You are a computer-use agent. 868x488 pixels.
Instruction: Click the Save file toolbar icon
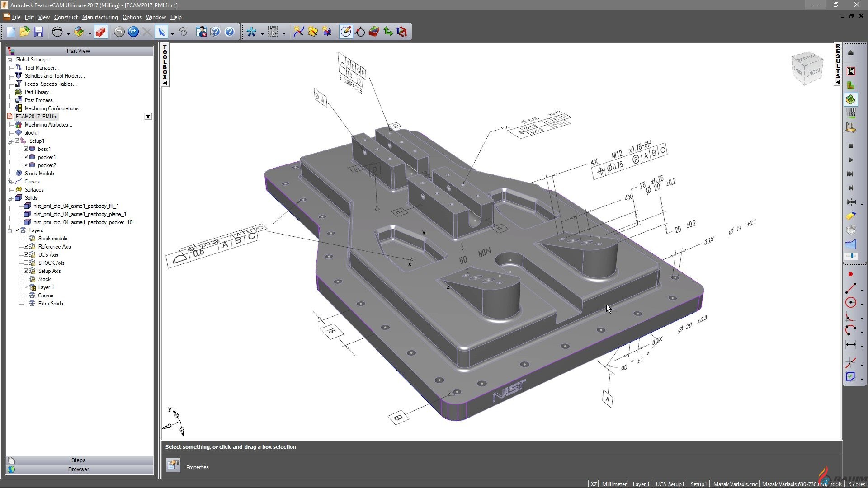(38, 32)
